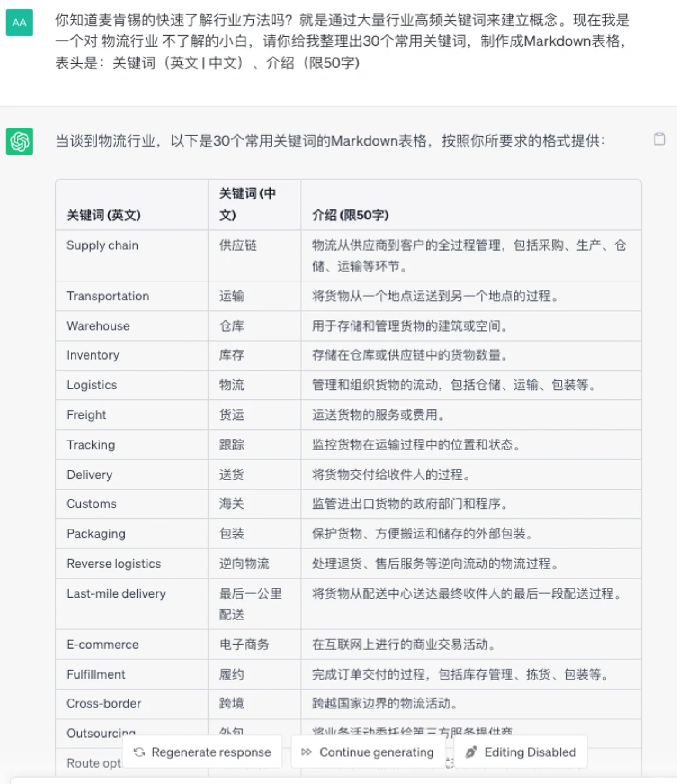Click the E-commerce description '在互联网上进行的商业交易活动'
The width and height of the screenshot is (677, 784).
[404, 644]
